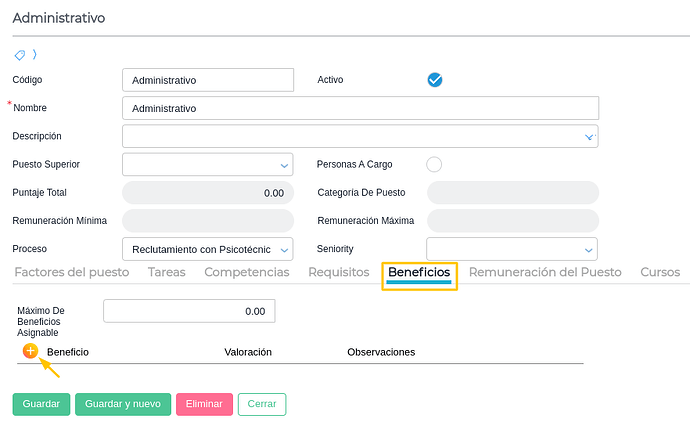690x432 pixels.
Task: Open the Tareas tab
Action: point(166,272)
